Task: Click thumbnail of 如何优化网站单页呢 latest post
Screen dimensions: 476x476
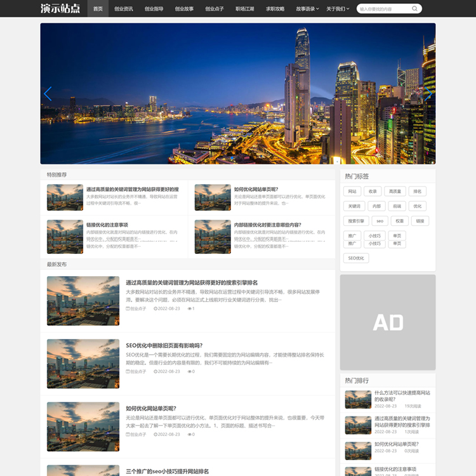Action: (83, 426)
